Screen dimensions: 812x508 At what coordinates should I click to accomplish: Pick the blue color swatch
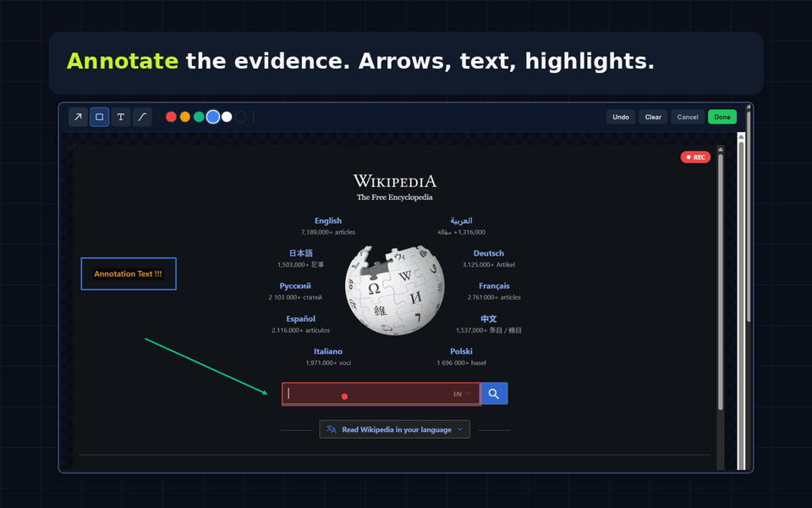213,117
